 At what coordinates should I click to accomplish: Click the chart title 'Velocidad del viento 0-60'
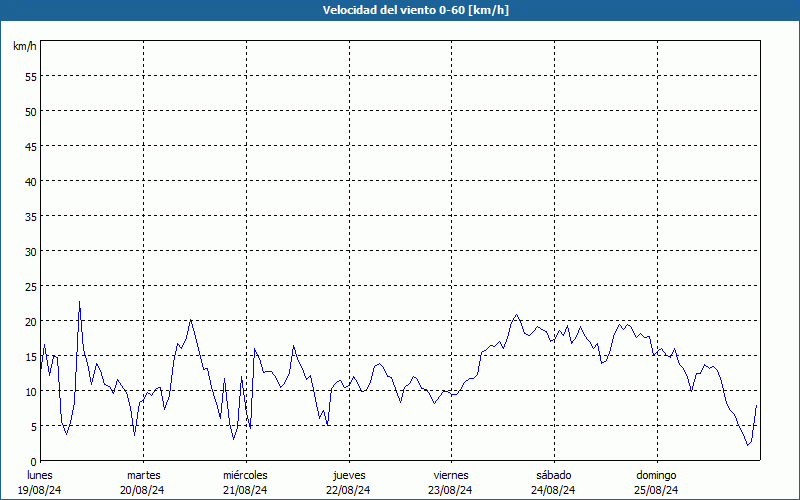(400, 11)
